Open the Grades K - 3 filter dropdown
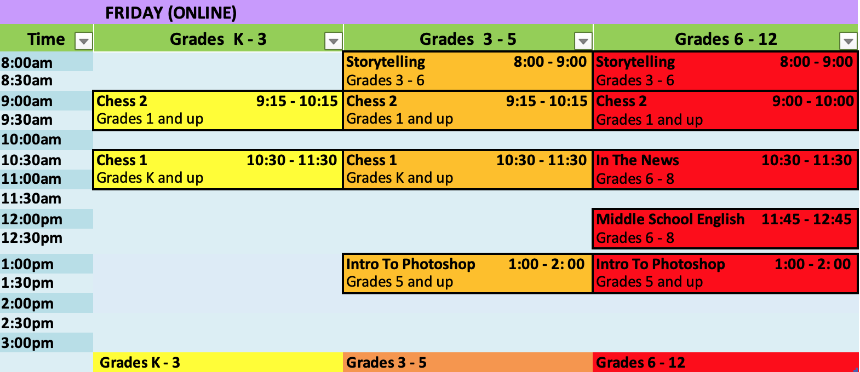Viewport: 860px width, 372px height. [333, 41]
